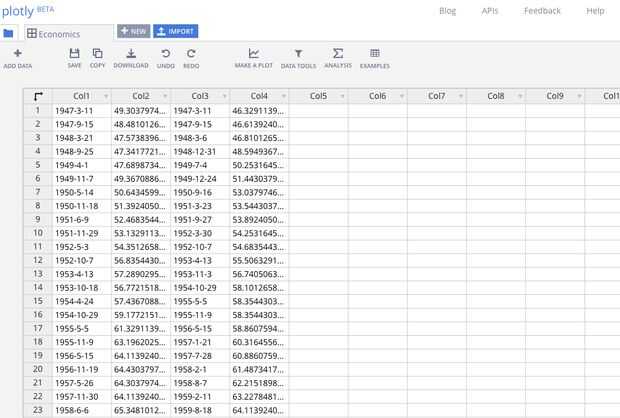Viewport: 620px width, 418px height.
Task: Open Col8 header dropdown arrow
Action: click(x=520, y=96)
